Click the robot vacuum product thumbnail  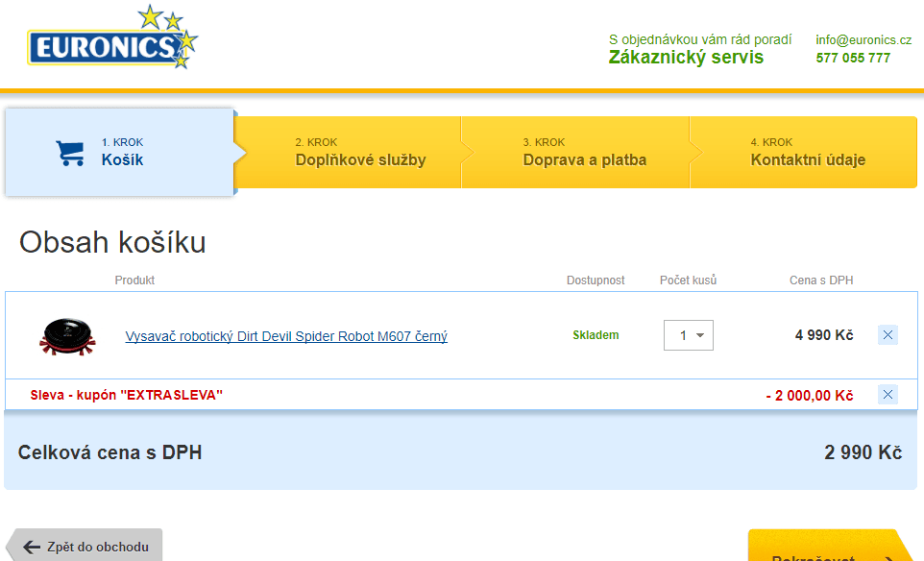(67, 336)
